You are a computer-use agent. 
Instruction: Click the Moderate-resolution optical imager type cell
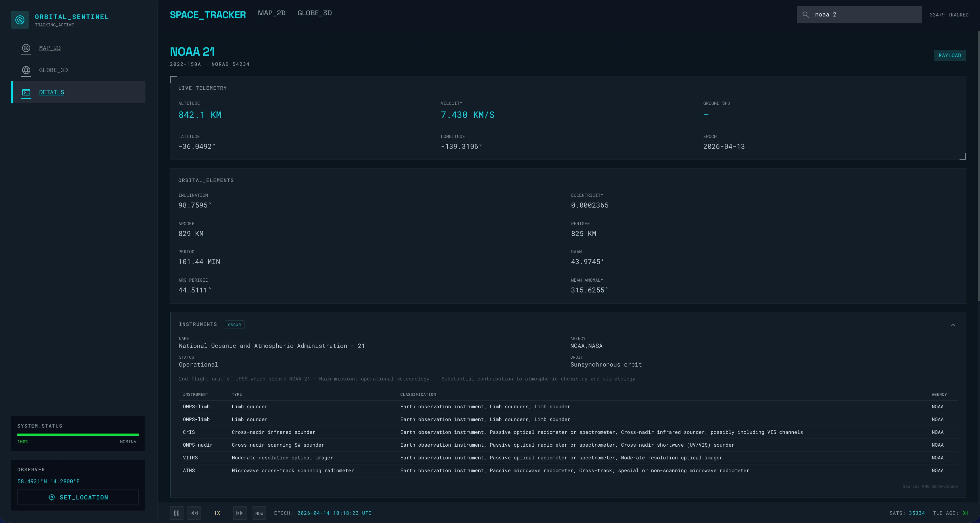[x=282, y=458]
